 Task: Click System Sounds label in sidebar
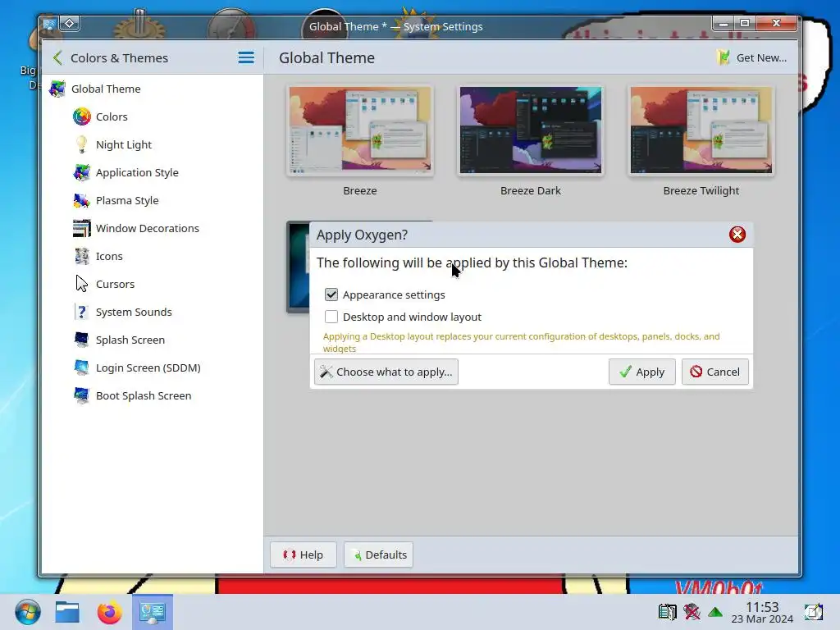[x=134, y=312]
